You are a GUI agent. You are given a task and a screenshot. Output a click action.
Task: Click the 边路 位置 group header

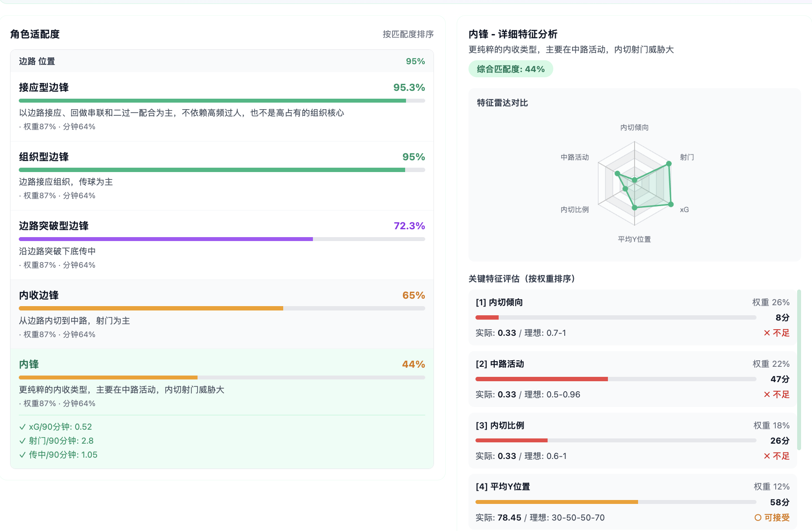(x=222, y=61)
